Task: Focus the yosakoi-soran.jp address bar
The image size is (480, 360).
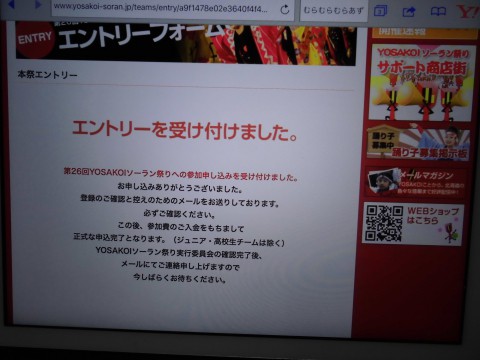Action: pyautogui.click(x=173, y=9)
